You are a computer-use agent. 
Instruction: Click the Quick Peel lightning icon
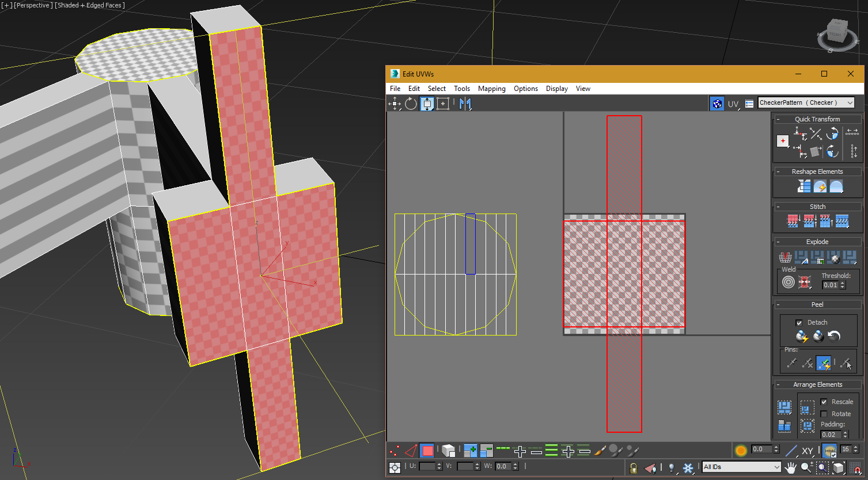pos(802,336)
